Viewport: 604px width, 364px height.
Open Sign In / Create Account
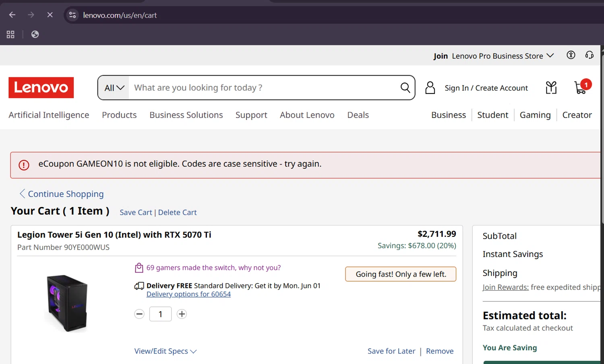[486, 88]
